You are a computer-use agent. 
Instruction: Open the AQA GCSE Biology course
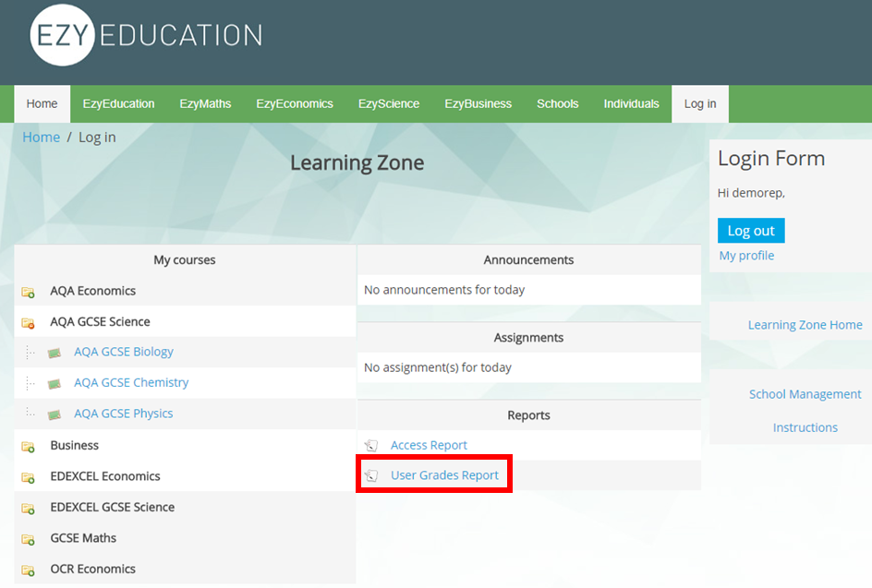[x=124, y=352]
